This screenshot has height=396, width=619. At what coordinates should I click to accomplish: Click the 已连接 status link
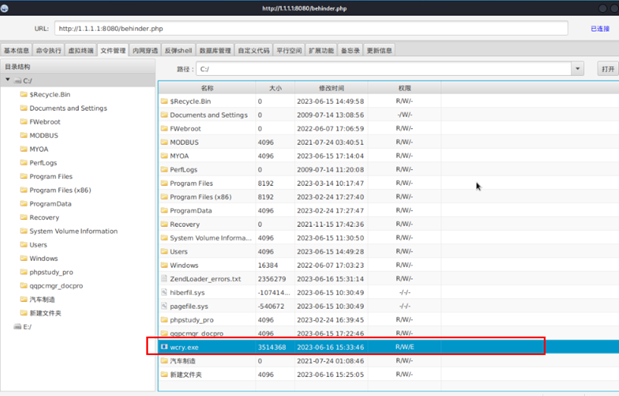600,28
